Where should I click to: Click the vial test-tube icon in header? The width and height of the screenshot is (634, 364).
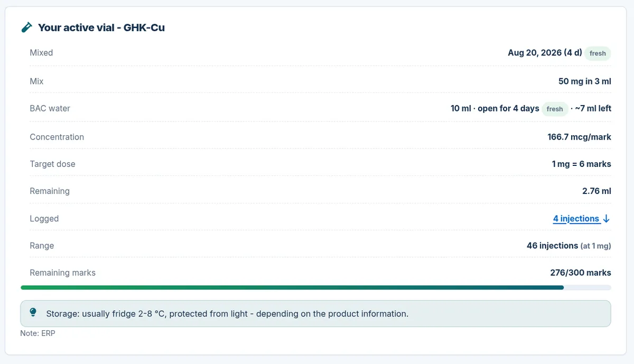point(26,27)
